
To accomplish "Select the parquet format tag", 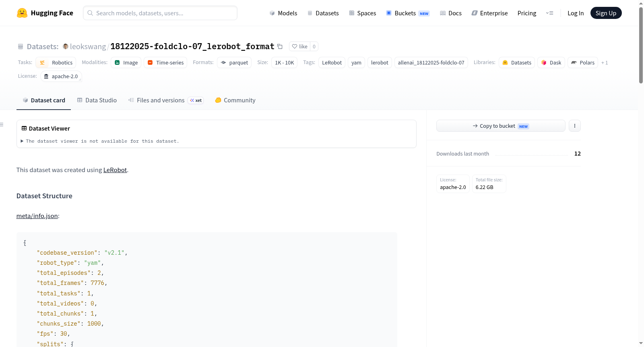I will (234, 62).
